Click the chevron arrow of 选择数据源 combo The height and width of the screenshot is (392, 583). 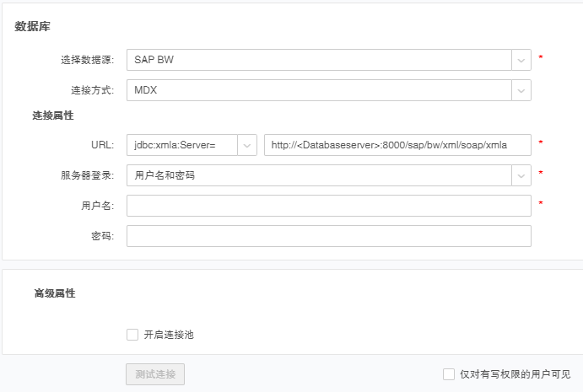click(x=521, y=60)
